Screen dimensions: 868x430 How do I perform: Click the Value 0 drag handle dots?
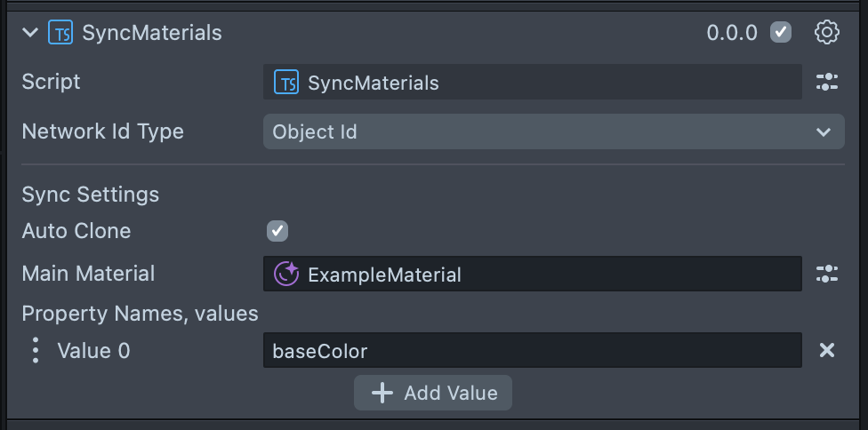coord(36,350)
